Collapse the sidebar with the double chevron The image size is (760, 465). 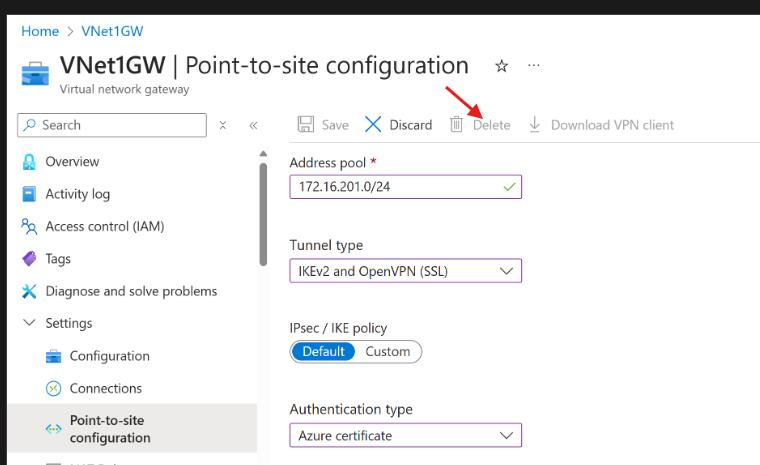[x=253, y=126]
